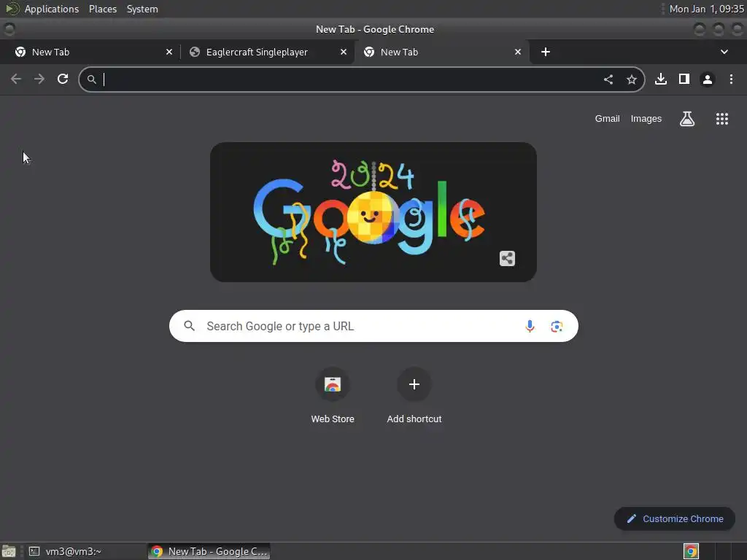Open the Places menu

tap(102, 9)
